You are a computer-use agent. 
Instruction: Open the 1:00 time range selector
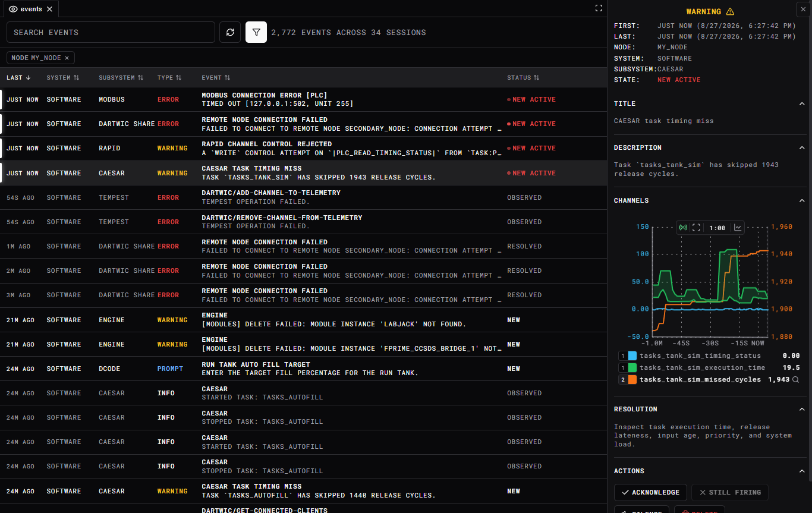(717, 228)
